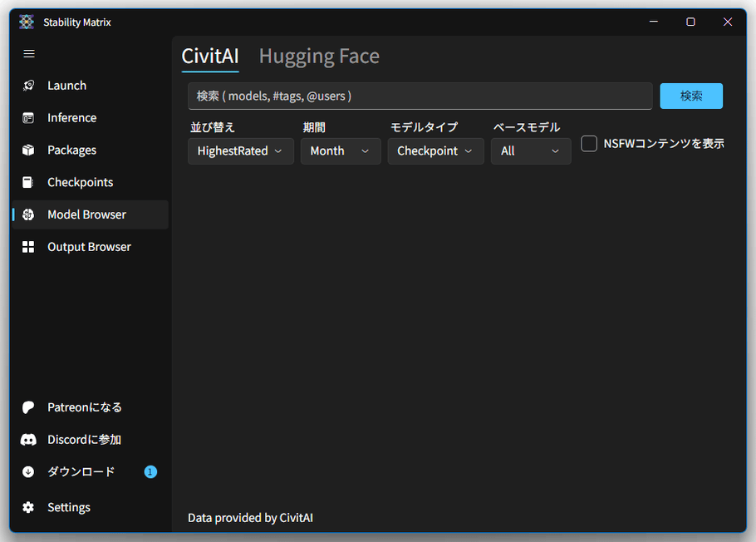
Task: Open the All base model dropdown
Action: pyautogui.click(x=531, y=151)
